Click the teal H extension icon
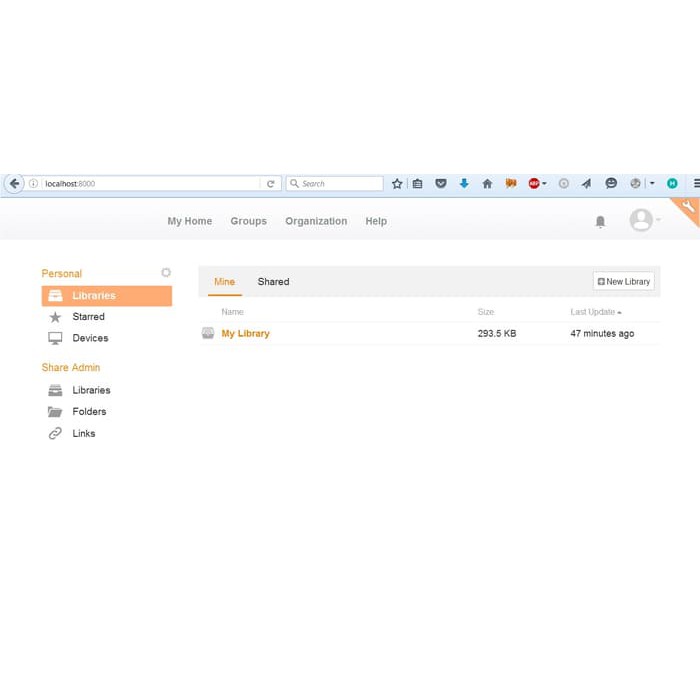 tap(672, 183)
